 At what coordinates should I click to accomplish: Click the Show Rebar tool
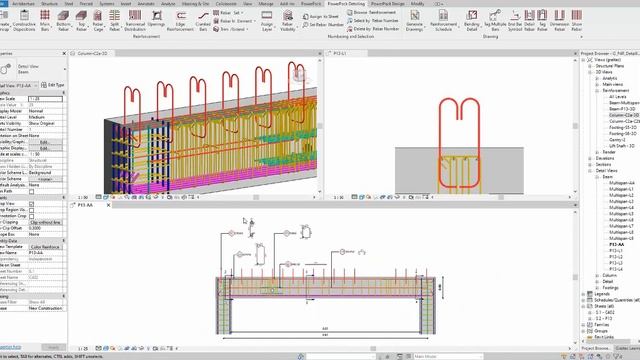pos(576,20)
